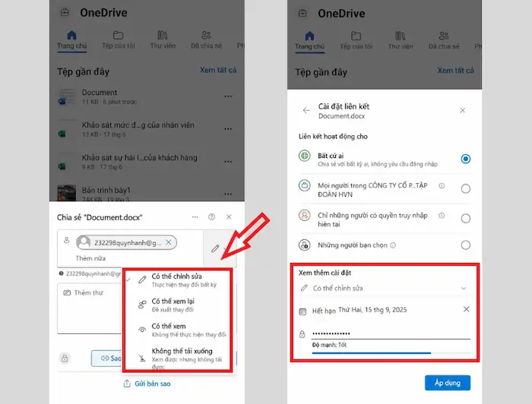Close the 'Cài đặt liên kết' panel
This screenshot has width=532, height=404.
click(x=462, y=110)
